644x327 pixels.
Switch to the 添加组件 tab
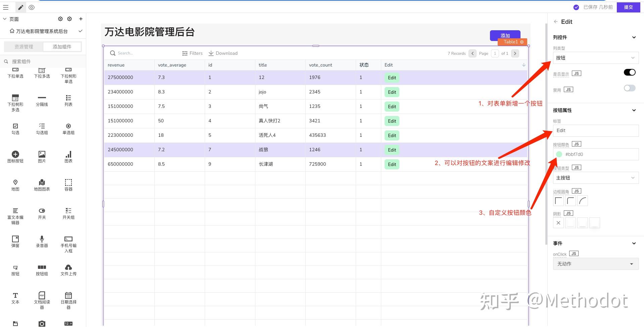62,47
